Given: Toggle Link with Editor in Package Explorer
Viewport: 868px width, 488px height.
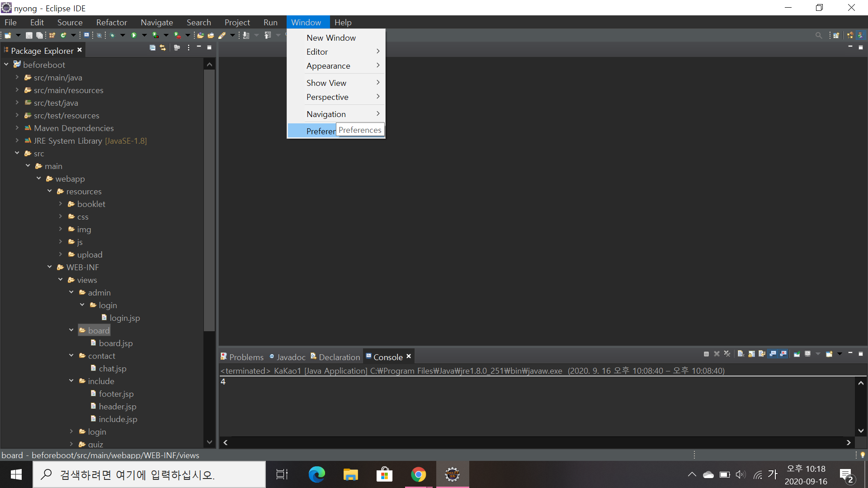Looking at the screenshot, I should click(x=163, y=47).
